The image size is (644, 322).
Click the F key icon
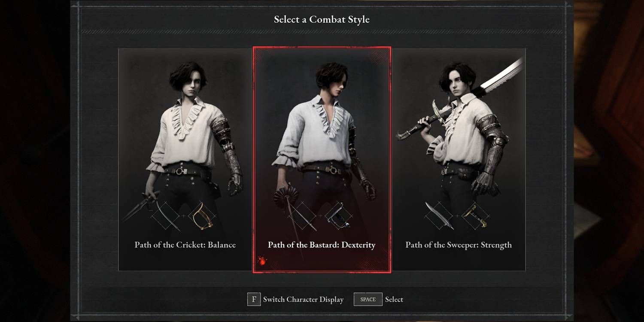coord(254,299)
